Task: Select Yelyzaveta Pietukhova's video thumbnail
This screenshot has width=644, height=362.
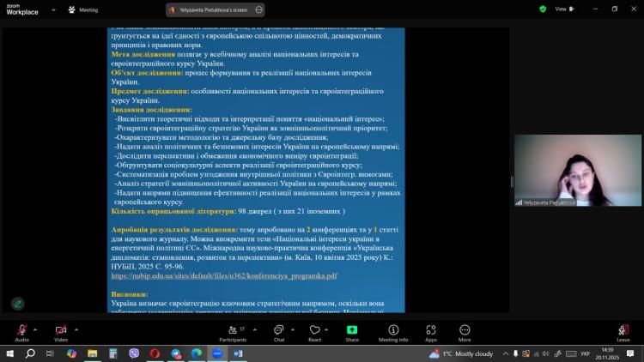Action: 578,171
